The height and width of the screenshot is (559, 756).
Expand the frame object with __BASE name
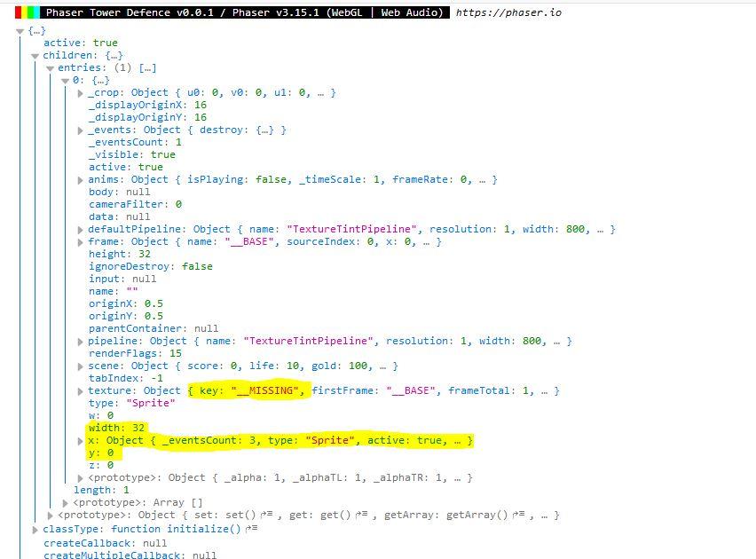(81, 242)
